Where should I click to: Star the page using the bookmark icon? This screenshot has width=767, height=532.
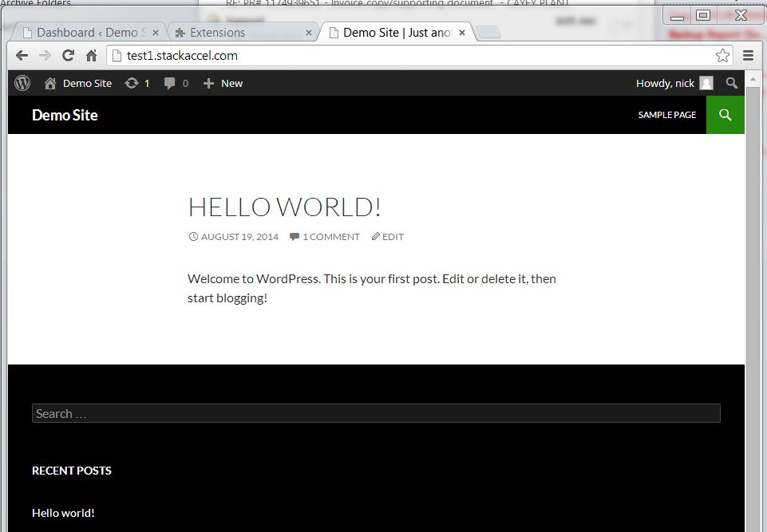click(x=723, y=55)
